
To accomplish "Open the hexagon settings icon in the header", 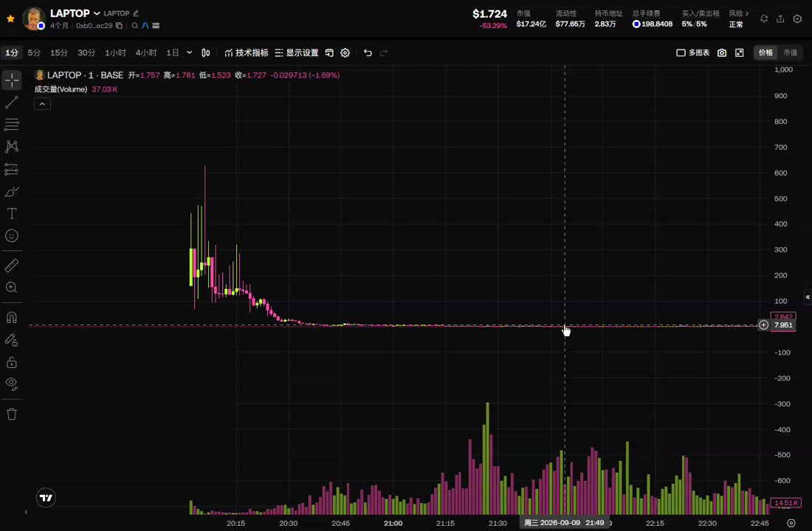I will tap(797, 18).
